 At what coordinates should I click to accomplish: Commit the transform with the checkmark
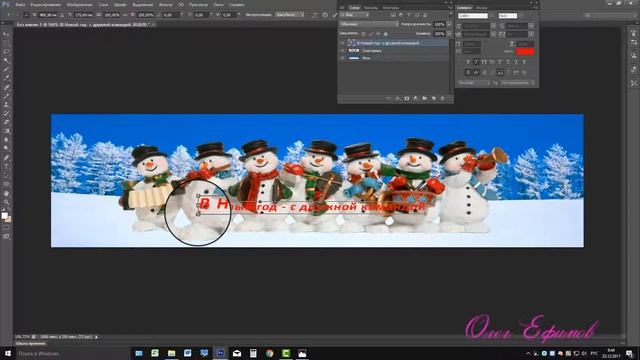pos(334,15)
